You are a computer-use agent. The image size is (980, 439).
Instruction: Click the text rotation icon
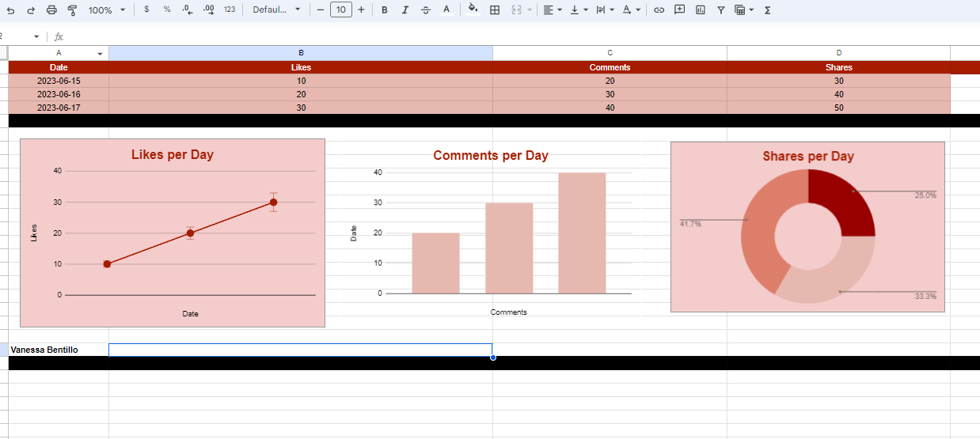tap(627, 10)
